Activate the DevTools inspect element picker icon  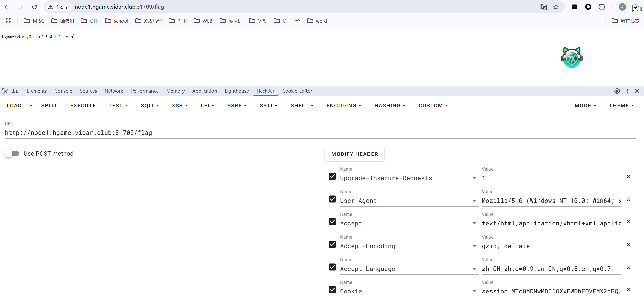coord(5,91)
